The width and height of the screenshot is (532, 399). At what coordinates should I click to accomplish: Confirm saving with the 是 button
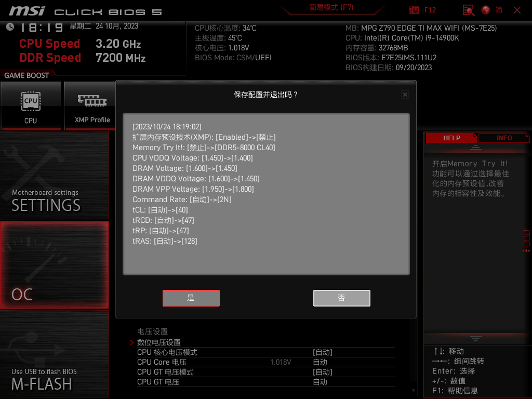pyautogui.click(x=191, y=298)
